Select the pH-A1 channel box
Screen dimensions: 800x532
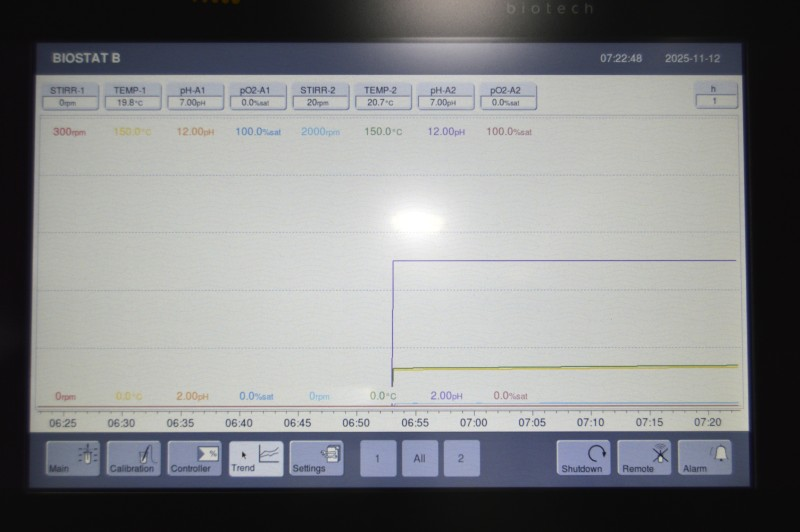(194, 96)
